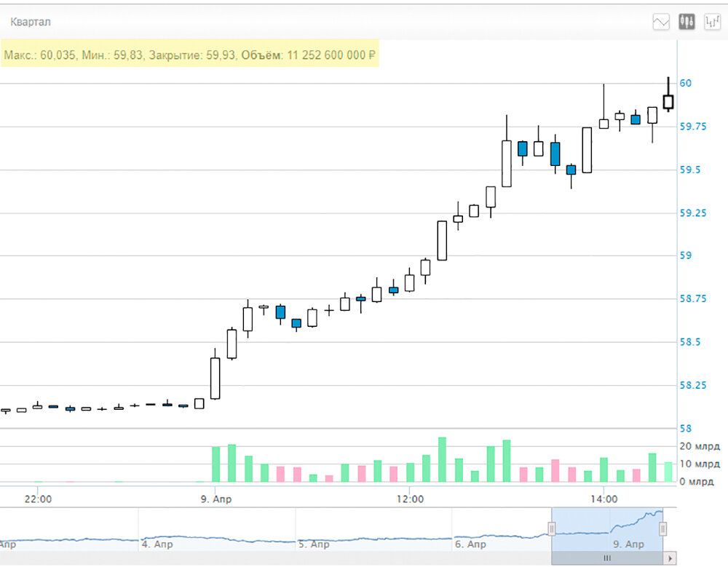The width and height of the screenshot is (728, 567).
Task: Click the 22:00 time axis label
Action: point(38,499)
